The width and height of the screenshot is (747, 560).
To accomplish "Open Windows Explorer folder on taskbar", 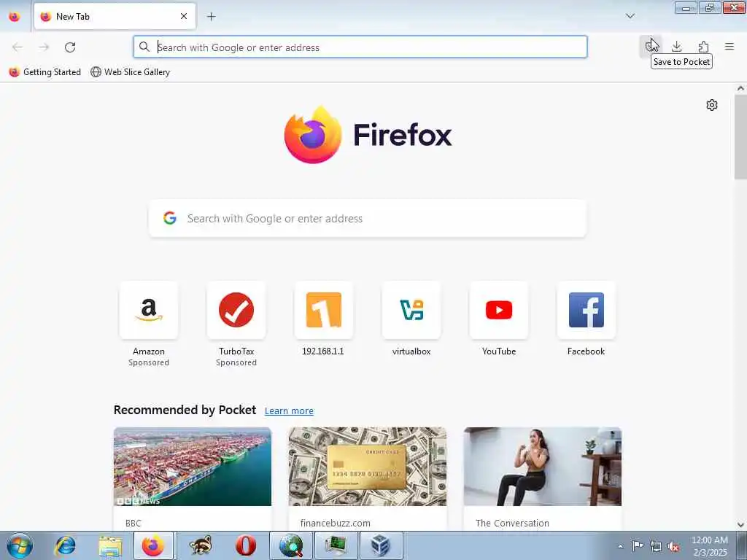I will point(111,545).
